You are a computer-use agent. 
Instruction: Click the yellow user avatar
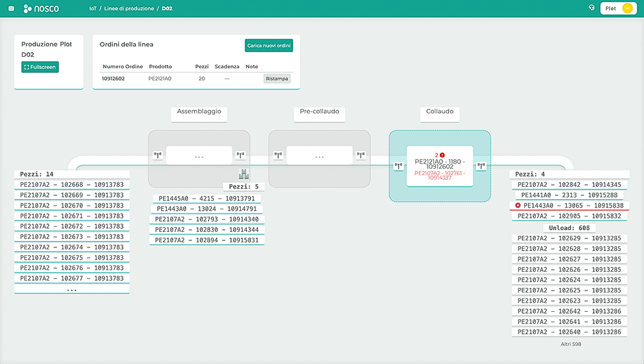627,8
